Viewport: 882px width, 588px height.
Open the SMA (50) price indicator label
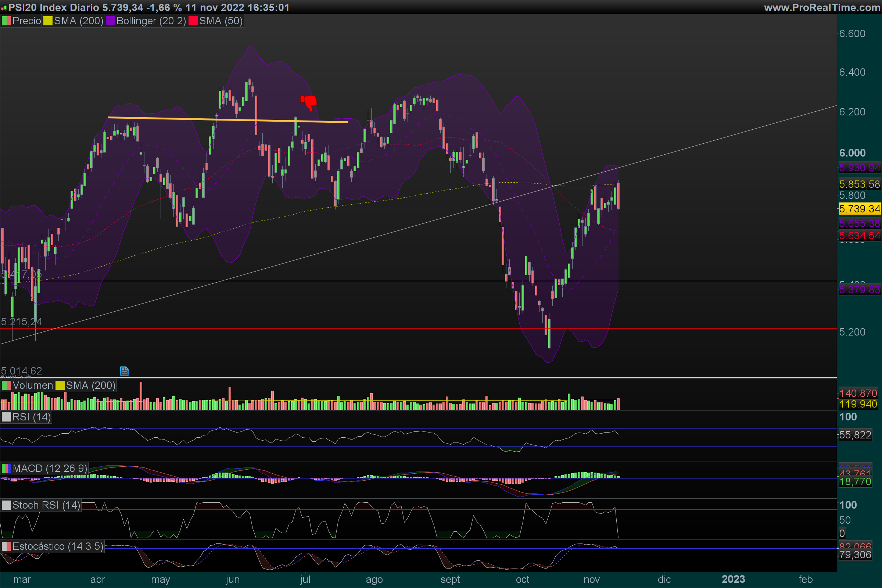click(x=221, y=21)
